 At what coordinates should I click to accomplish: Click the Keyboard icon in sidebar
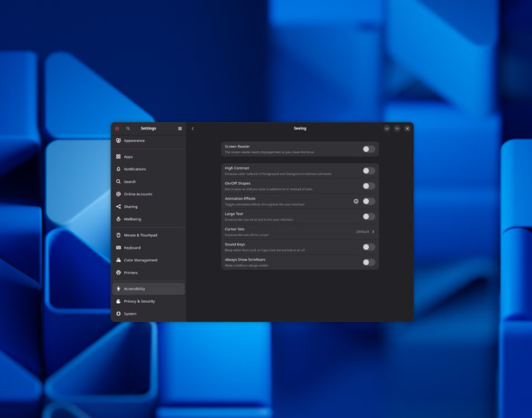(x=118, y=247)
